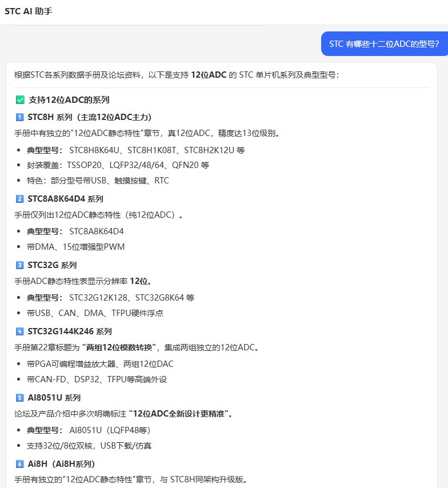
Task: Click the number 2 emoji before STC8A8K64D4 系列
Action: 19,199
